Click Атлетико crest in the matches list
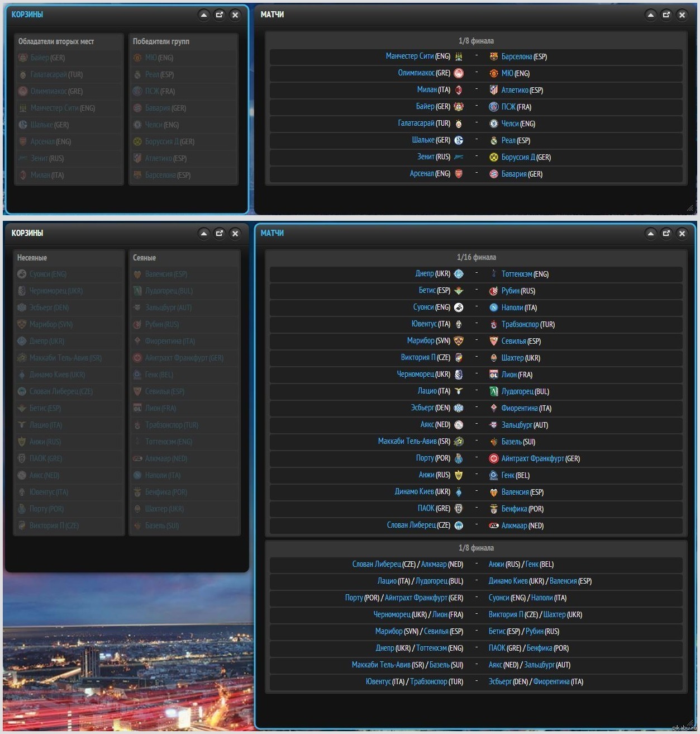This screenshot has width=700, height=734. [494, 90]
